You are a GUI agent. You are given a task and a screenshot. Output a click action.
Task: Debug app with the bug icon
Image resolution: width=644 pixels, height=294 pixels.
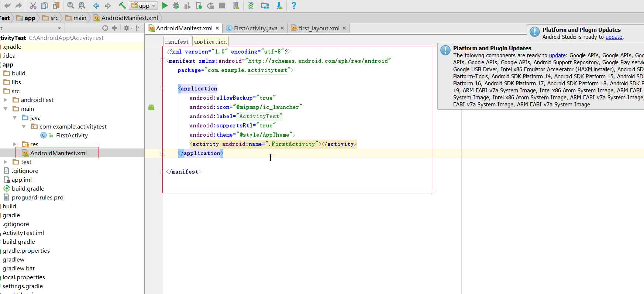click(176, 6)
